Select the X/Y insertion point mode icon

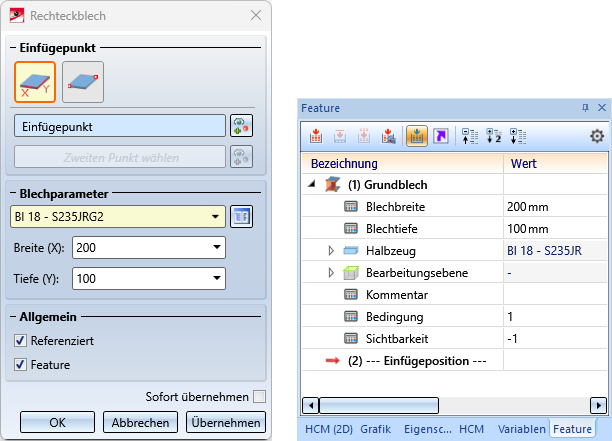pyautogui.click(x=35, y=82)
